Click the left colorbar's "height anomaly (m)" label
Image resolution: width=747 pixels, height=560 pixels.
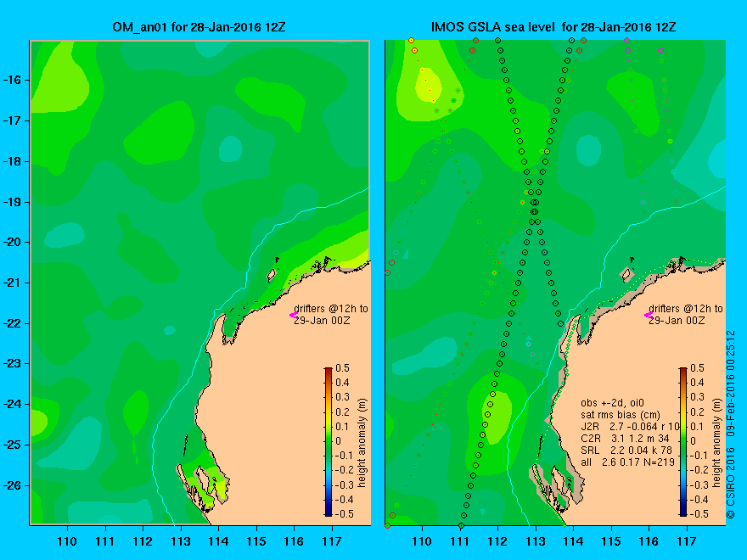tap(362, 443)
